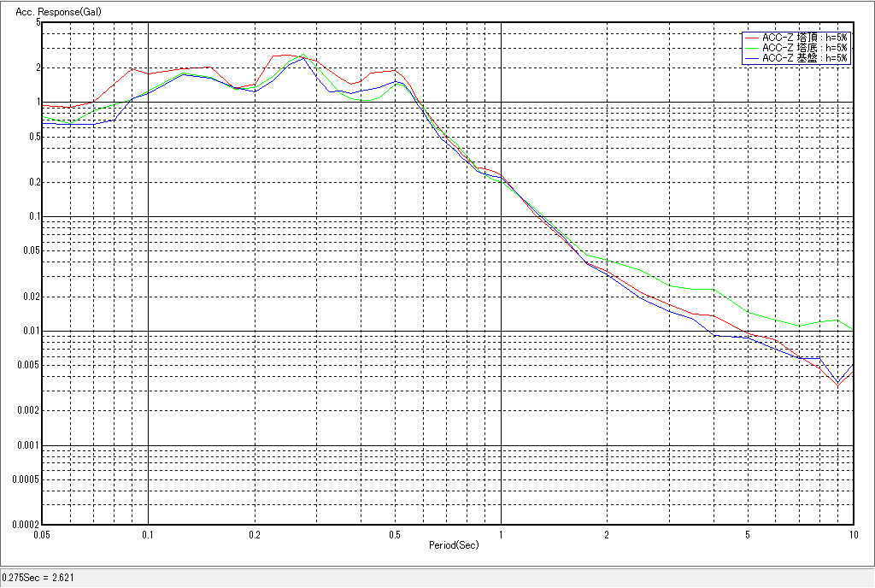The width and height of the screenshot is (875, 588).
Task: Select the 'ACC-Z 基盤 : h=5%' legend entry
Action: [x=804, y=58]
